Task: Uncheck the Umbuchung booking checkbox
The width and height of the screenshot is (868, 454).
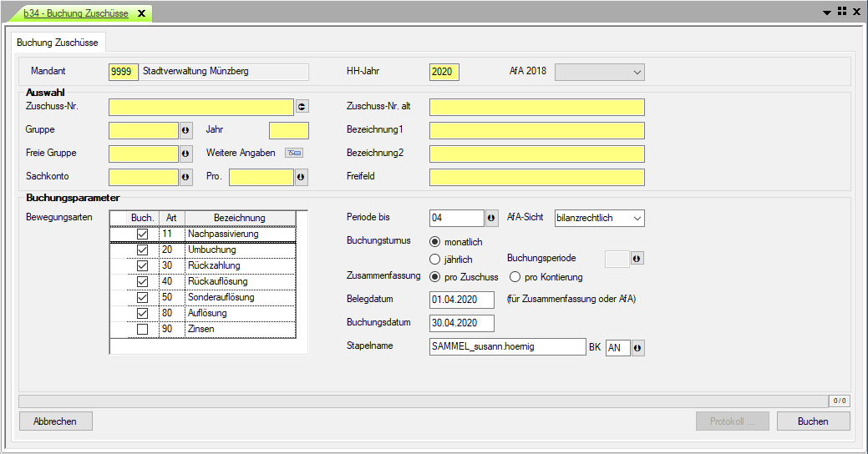Action: tap(142, 250)
